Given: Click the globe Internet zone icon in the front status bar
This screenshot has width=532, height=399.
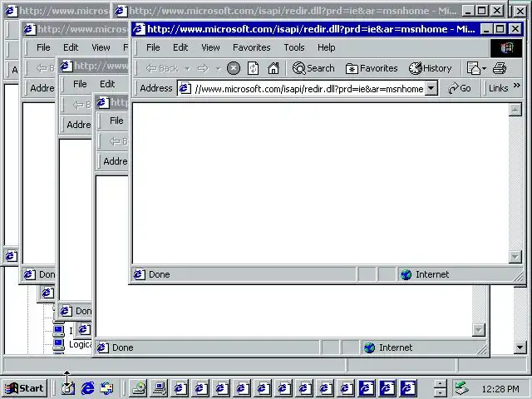Looking at the screenshot, I should click(x=406, y=274).
